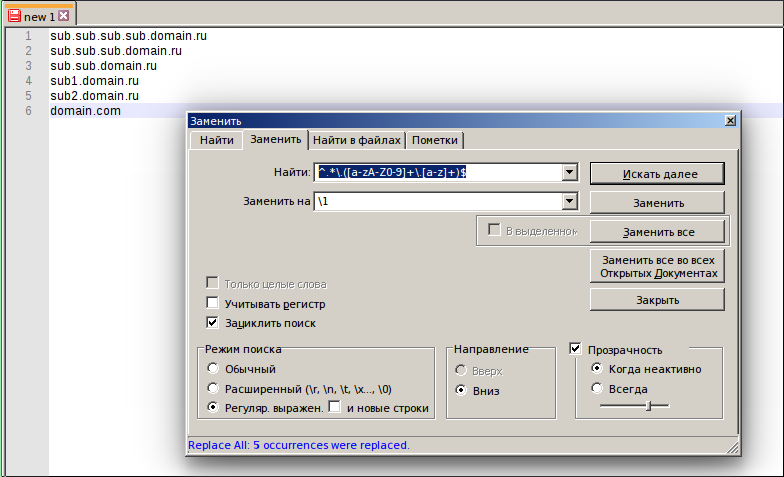The image size is (784, 477).
Task: Select the Заменить tab
Action: coord(276,139)
